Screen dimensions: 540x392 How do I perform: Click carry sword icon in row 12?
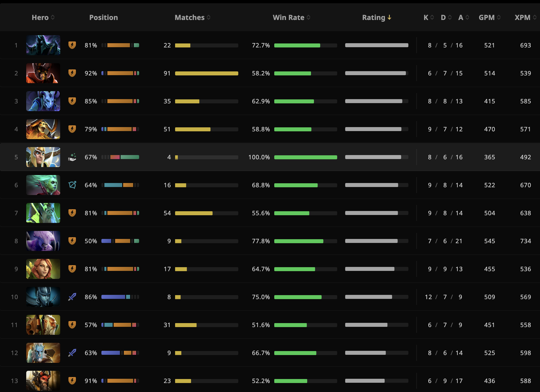coord(72,353)
